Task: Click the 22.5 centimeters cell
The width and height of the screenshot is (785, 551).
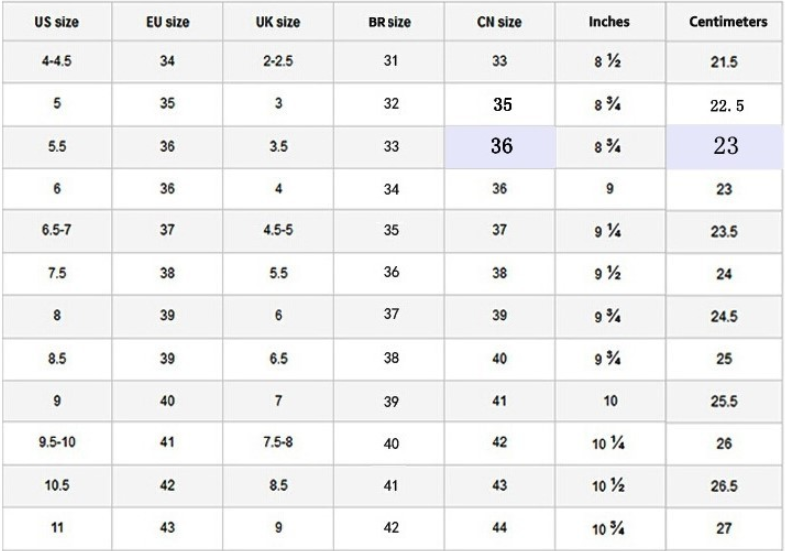Action: [x=726, y=104]
